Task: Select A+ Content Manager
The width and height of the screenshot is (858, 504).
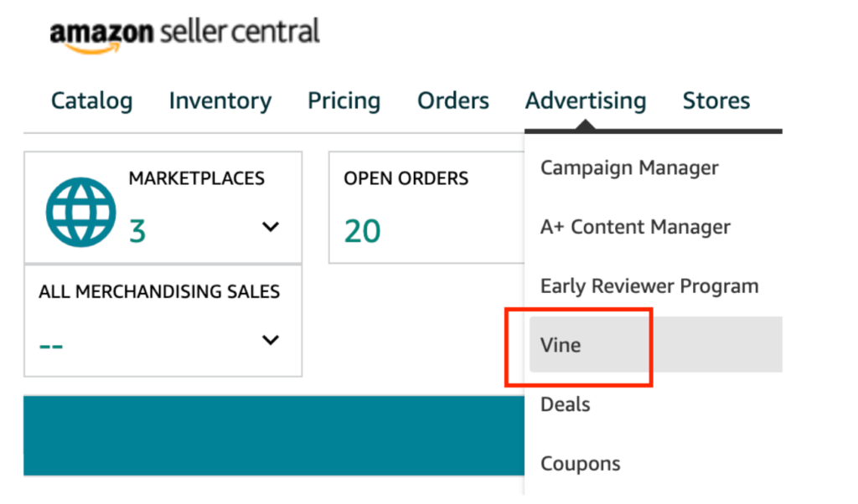Action: pos(637,227)
